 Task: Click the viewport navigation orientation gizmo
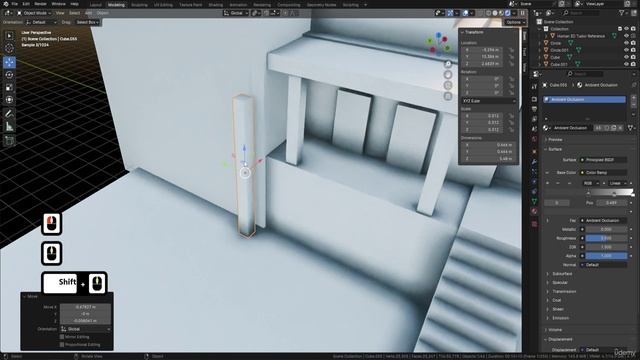[x=439, y=44]
